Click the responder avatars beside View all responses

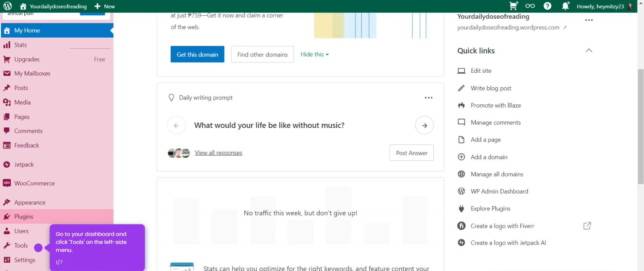point(179,153)
